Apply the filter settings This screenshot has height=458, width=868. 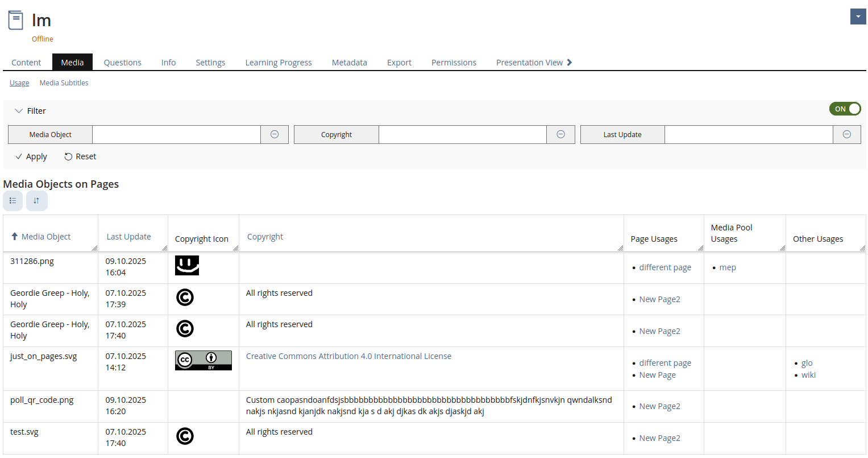click(x=31, y=157)
